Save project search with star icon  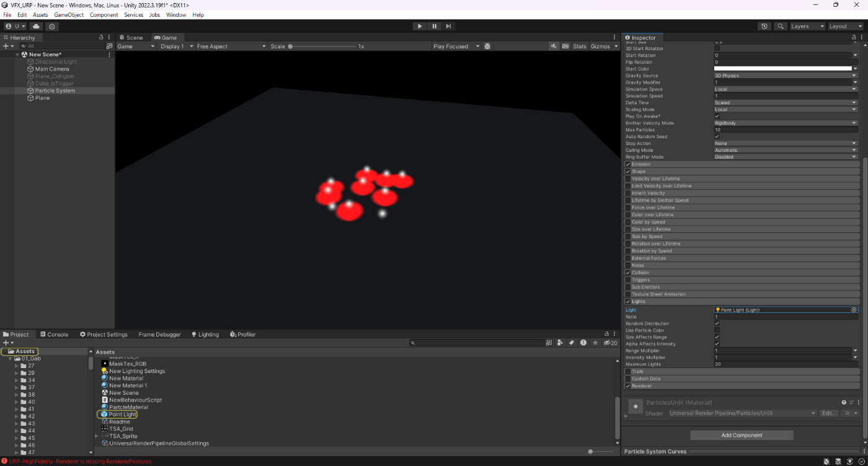595,343
